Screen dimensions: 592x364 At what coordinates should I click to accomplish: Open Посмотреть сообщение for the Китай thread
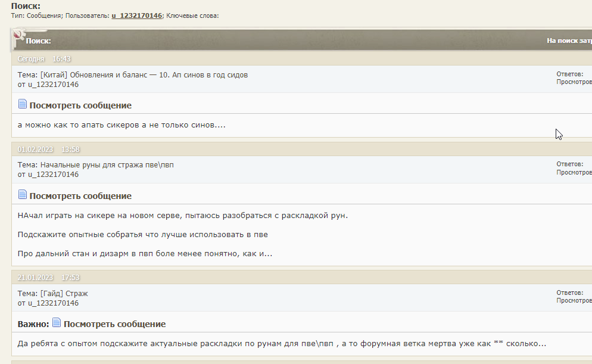[80, 105]
